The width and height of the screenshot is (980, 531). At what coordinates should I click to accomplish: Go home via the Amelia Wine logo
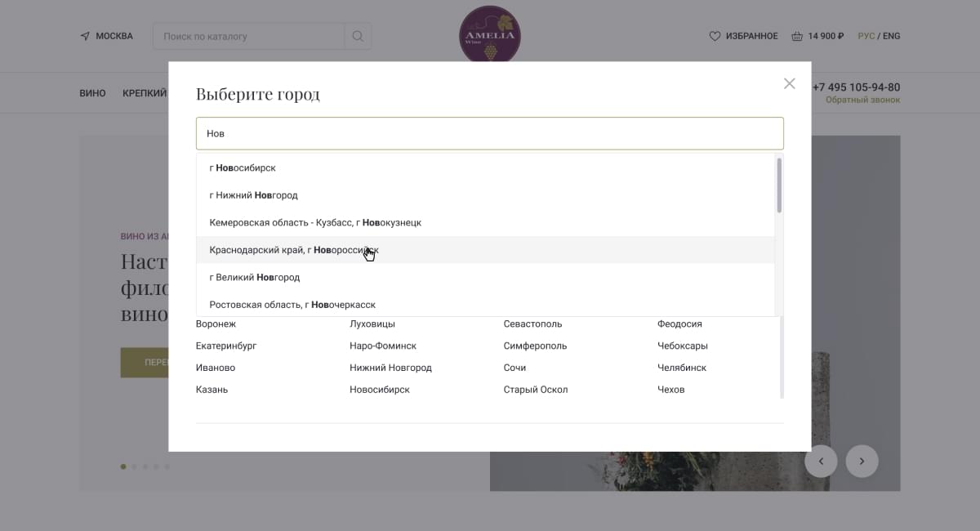pyautogui.click(x=490, y=34)
